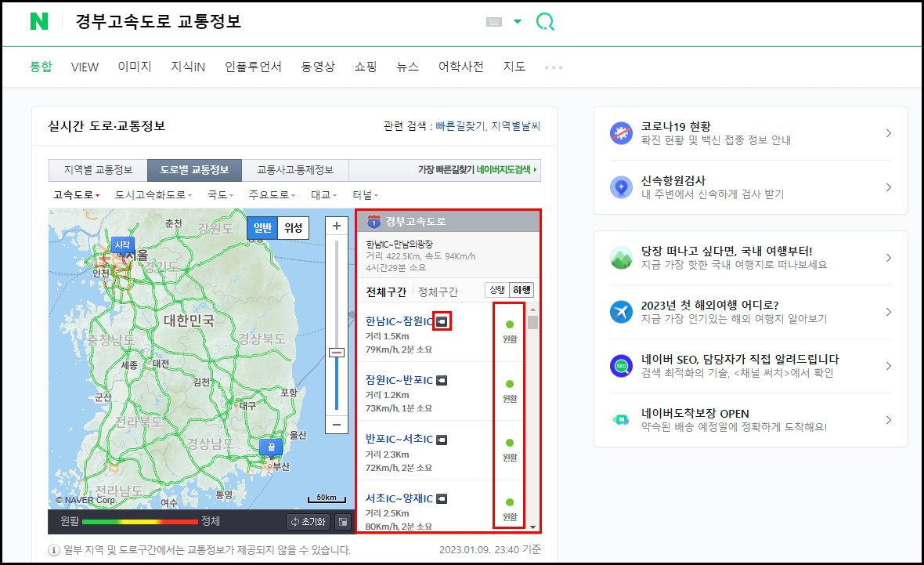The width and height of the screenshot is (924, 565).
Task: Expand the 국도 dropdown
Action: tap(220, 194)
